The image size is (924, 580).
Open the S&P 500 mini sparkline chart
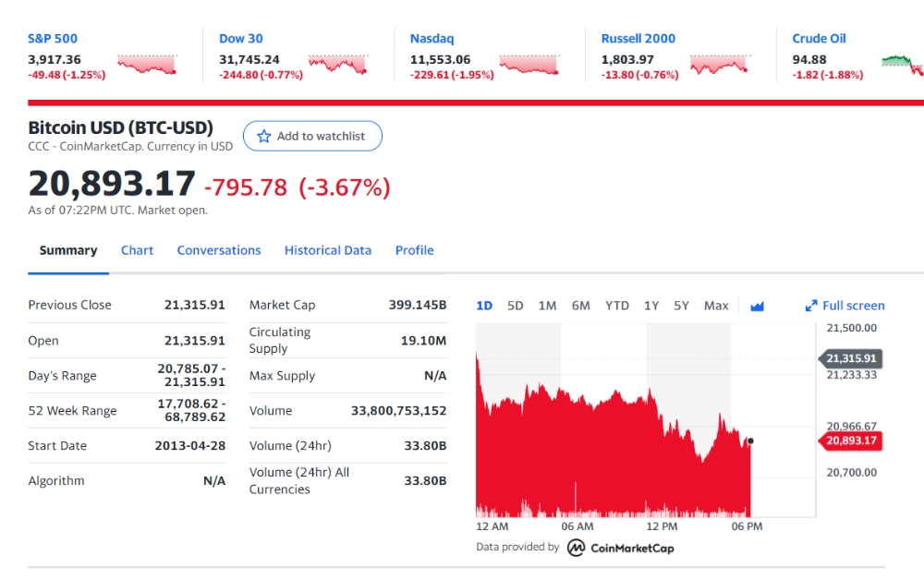147,64
